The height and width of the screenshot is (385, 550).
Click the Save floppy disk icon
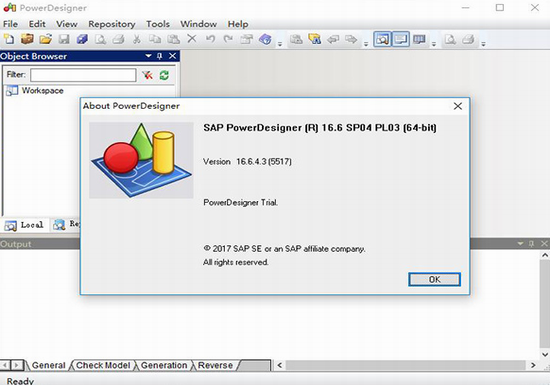64,39
